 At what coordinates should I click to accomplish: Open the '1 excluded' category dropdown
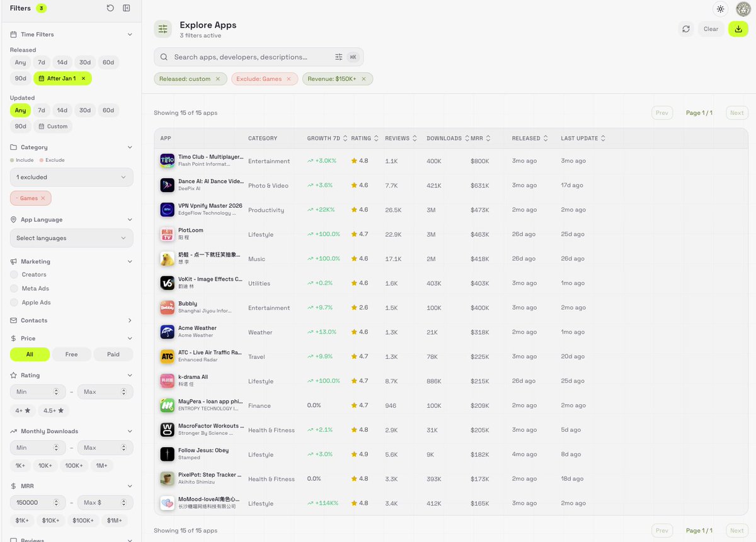coord(72,177)
